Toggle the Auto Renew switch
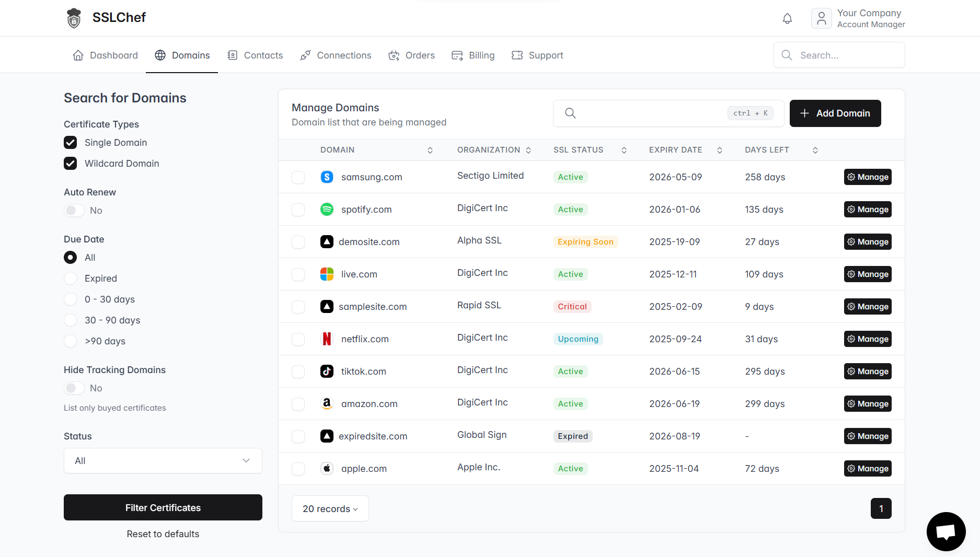The image size is (980, 557). (x=74, y=211)
